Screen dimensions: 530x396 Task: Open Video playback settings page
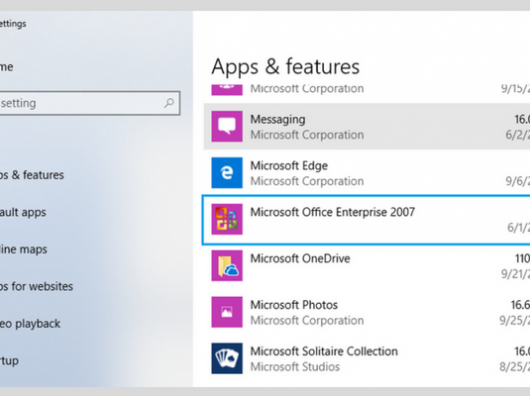[30, 324]
